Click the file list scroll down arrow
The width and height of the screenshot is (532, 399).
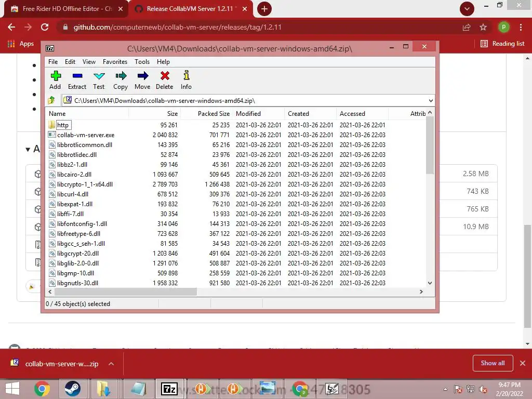click(430, 283)
